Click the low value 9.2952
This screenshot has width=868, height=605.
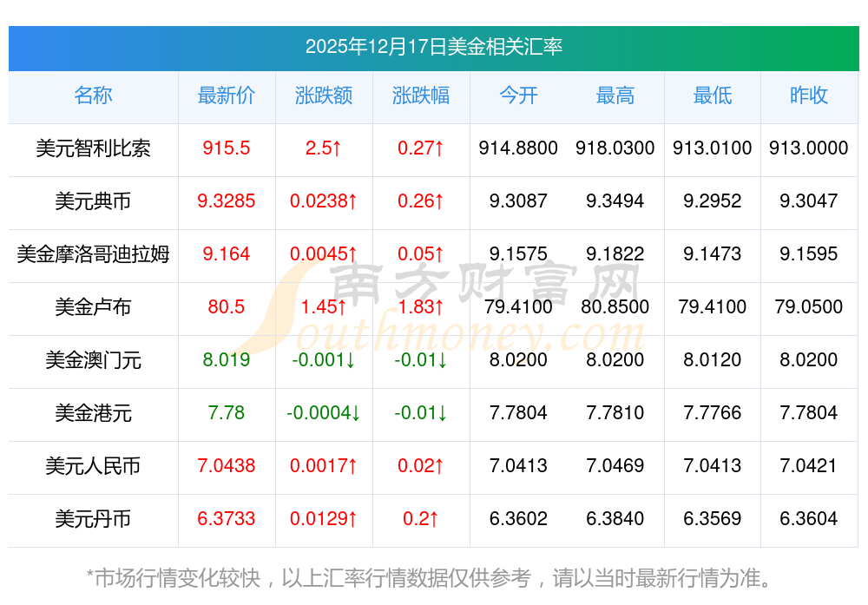click(x=712, y=201)
